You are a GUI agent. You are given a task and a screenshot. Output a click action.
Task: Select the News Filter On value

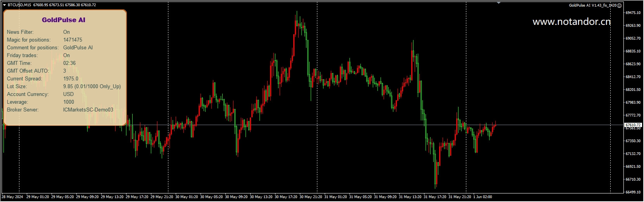66,32
